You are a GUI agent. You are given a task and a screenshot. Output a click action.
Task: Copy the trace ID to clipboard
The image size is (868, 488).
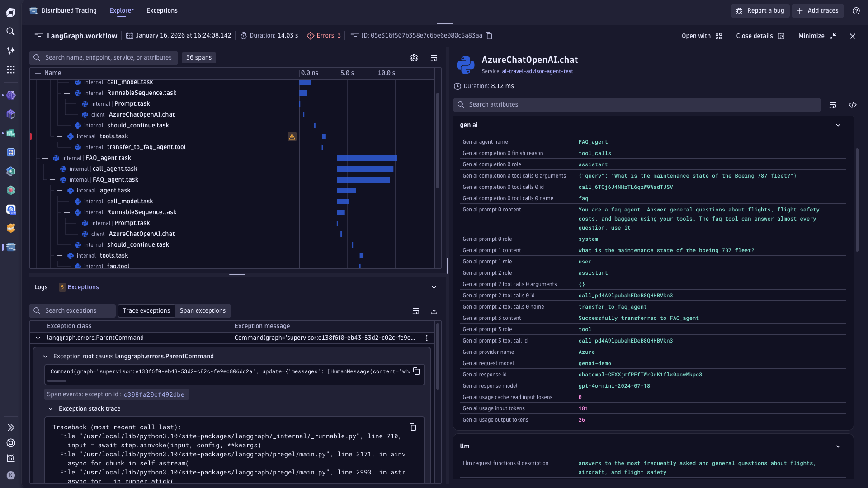tap(489, 36)
